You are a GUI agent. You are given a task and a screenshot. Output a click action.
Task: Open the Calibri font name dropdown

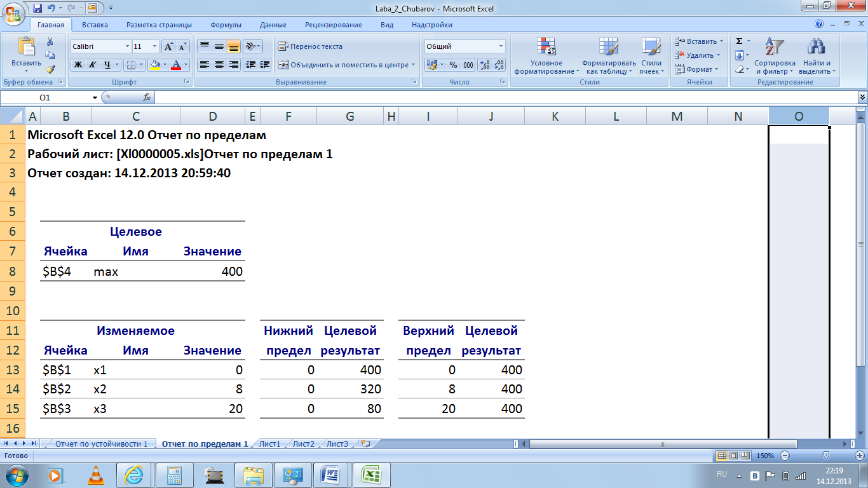tap(126, 46)
